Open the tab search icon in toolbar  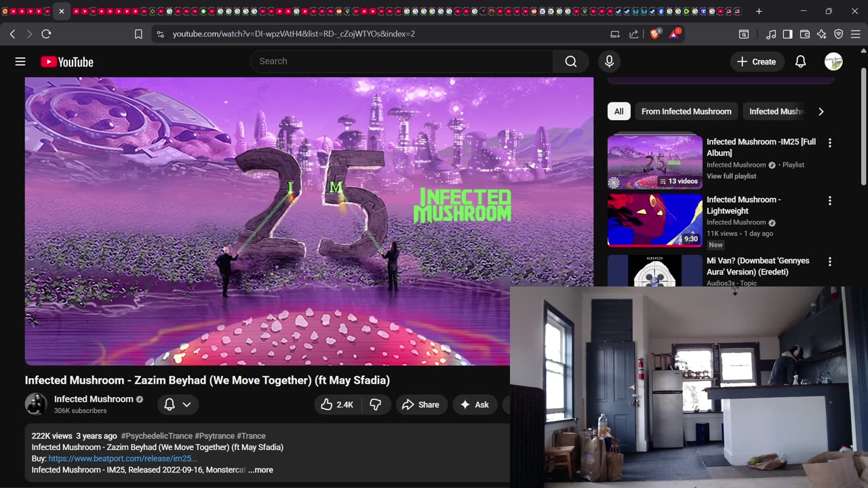coord(744,34)
